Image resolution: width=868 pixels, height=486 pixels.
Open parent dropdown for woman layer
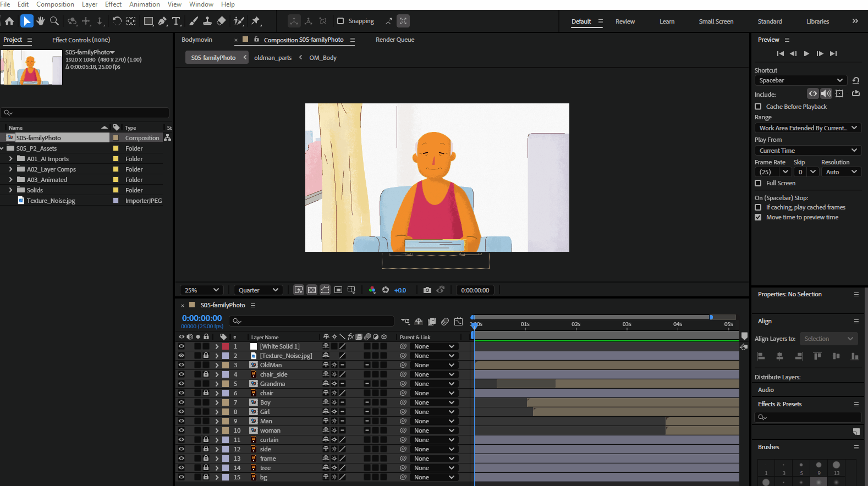pyautogui.click(x=435, y=430)
